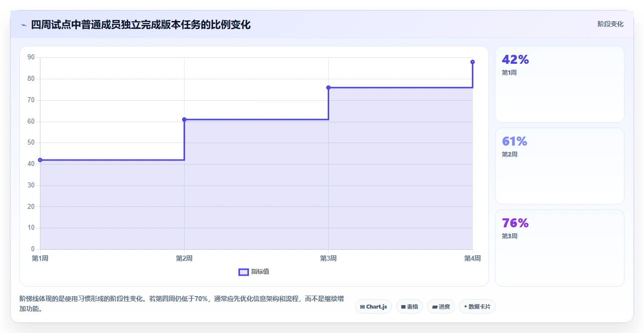Viewport: 644px width, 333px height.
Task: Open the 61% 第2周 stat card
Action: tap(559, 166)
